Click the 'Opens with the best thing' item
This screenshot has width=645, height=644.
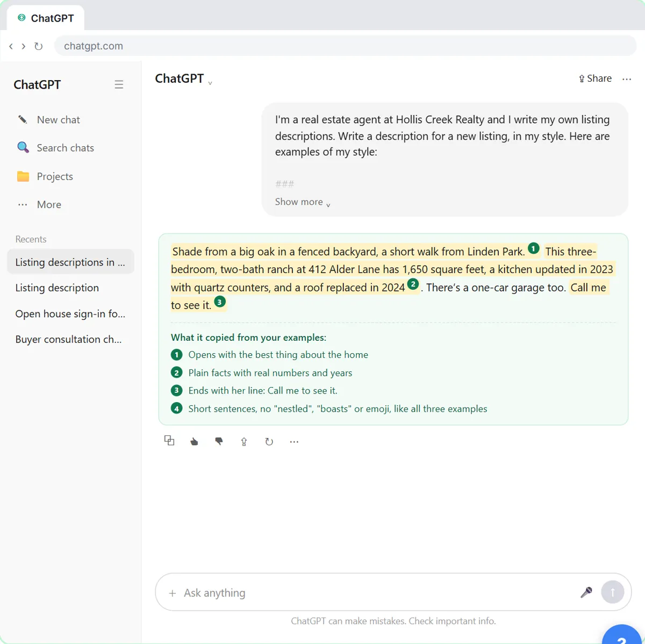[278, 355]
